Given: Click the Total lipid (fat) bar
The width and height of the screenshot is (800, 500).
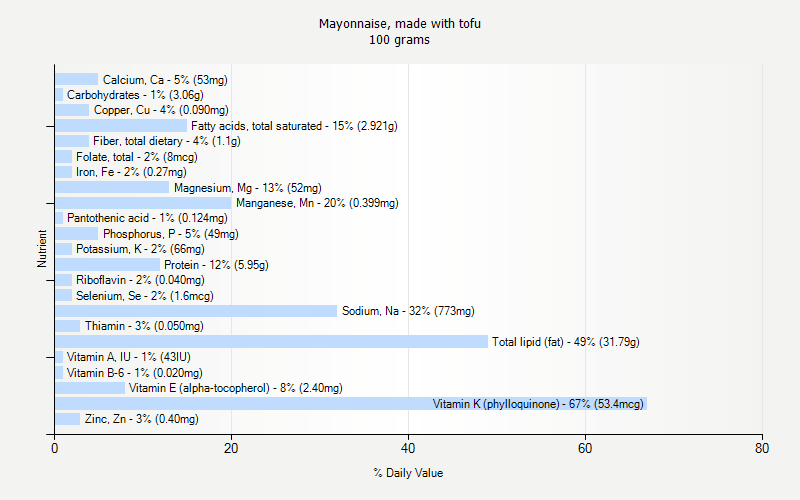Looking at the screenshot, I should (x=271, y=342).
